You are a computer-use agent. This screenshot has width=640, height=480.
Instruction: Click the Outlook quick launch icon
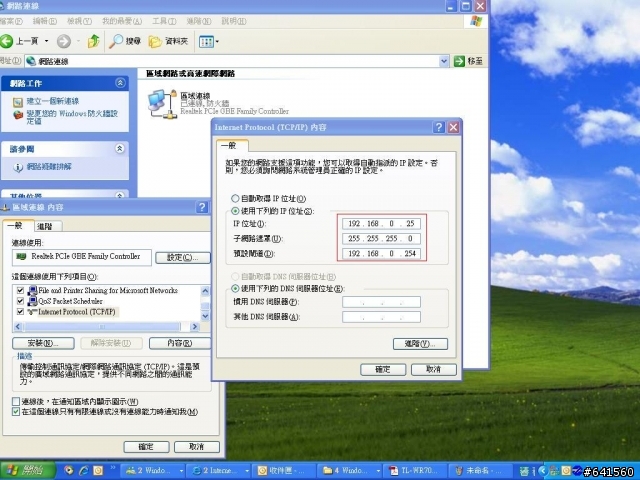tap(98, 471)
